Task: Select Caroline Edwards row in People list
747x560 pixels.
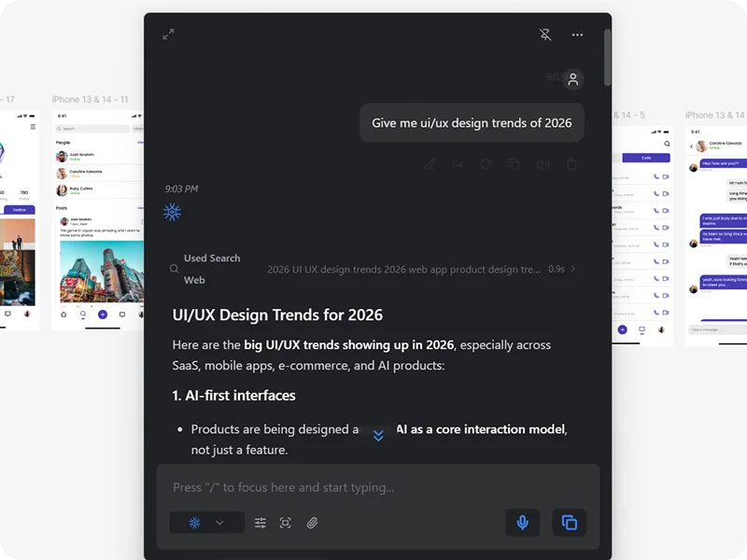Action: (x=99, y=174)
